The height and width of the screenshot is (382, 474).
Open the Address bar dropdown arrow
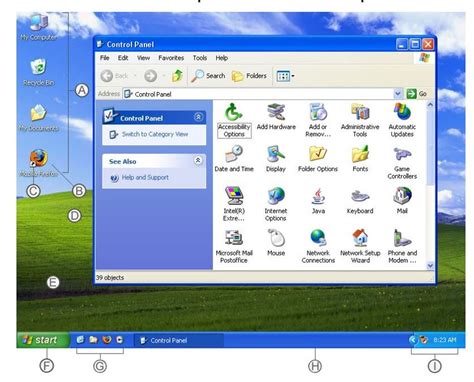[398, 94]
